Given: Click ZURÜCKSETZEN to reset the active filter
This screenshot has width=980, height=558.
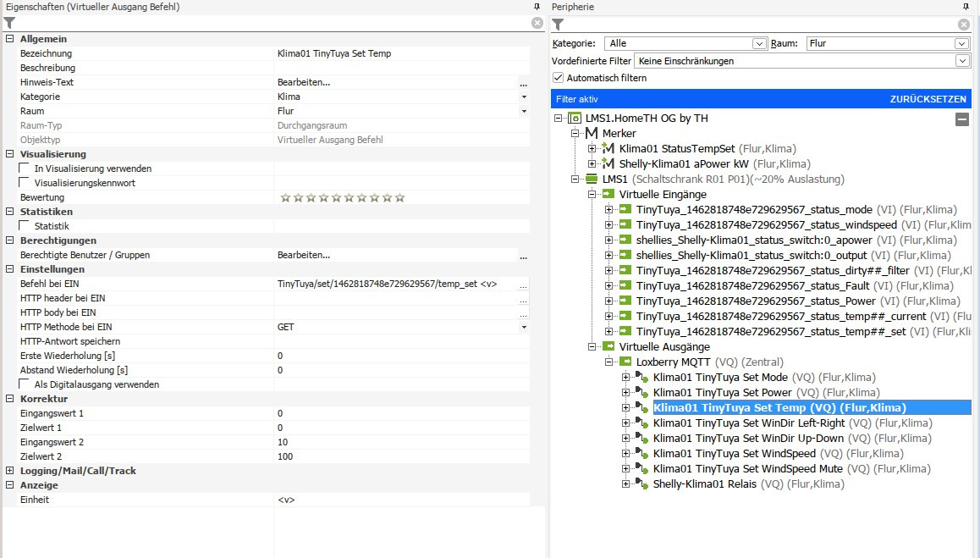Looking at the screenshot, I should pos(928,99).
